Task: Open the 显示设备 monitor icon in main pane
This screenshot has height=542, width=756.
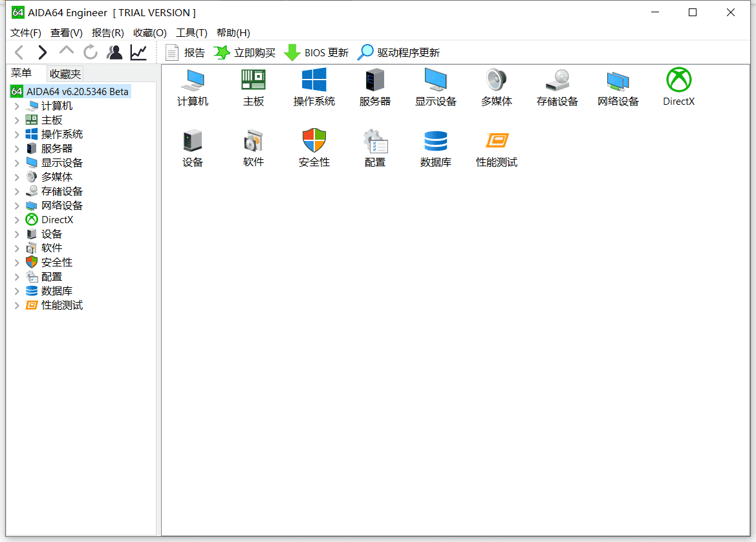Action: (435, 87)
